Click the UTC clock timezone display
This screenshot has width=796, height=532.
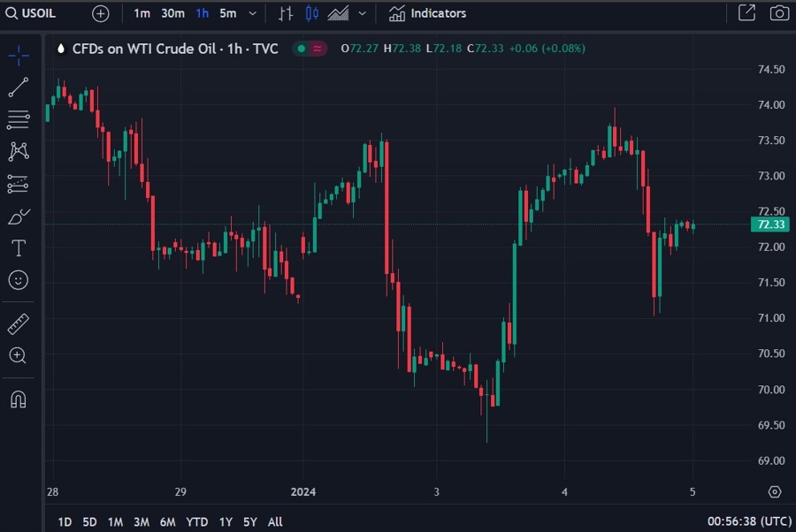(x=749, y=521)
